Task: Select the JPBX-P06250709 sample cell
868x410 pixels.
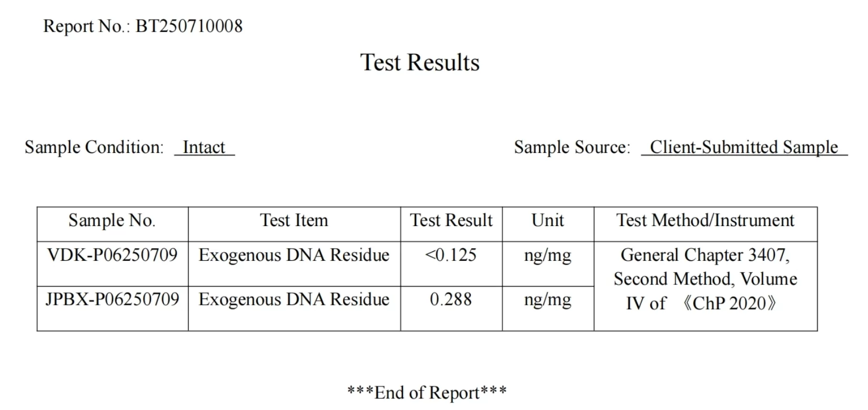Action: [x=112, y=300]
